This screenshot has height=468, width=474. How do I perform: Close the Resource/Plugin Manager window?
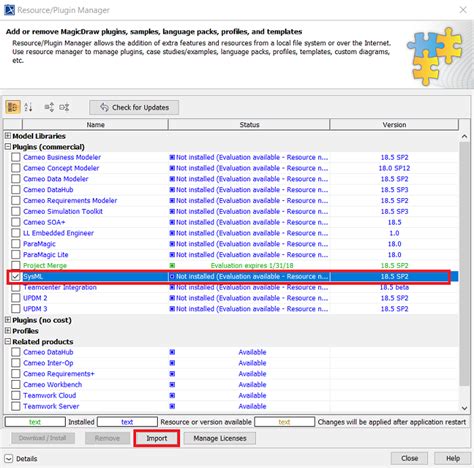click(x=463, y=10)
